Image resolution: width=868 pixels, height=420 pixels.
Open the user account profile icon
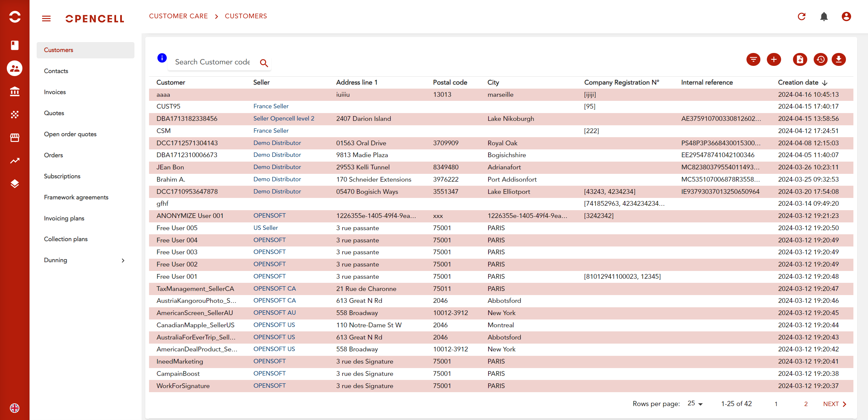pos(846,16)
